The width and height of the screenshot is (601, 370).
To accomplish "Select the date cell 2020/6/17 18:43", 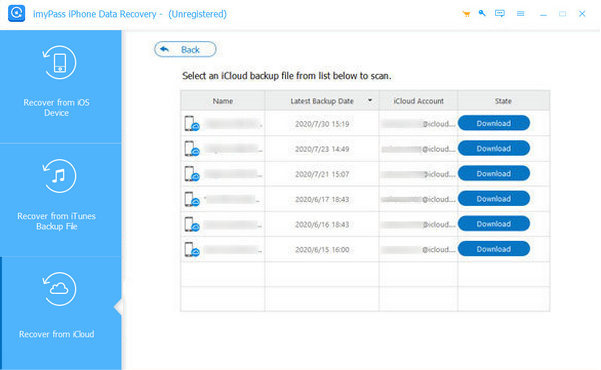I will tap(322, 199).
